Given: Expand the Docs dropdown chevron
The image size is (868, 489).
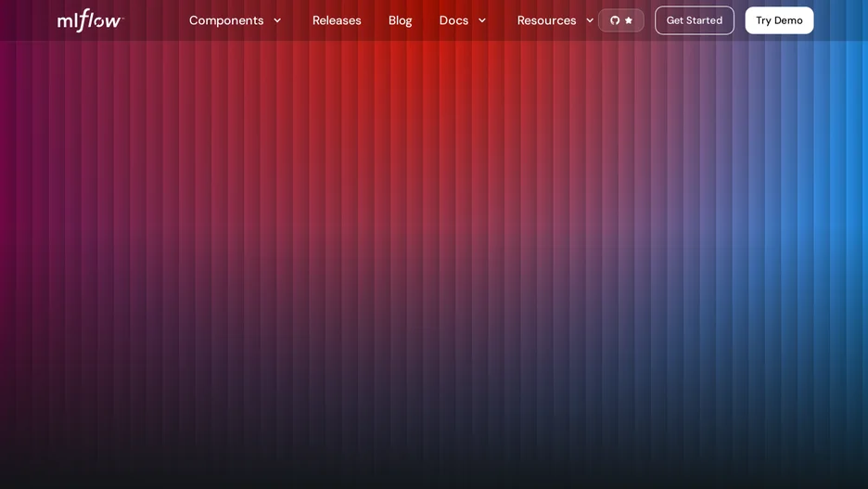Looking at the screenshot, I should pos(482,20).
